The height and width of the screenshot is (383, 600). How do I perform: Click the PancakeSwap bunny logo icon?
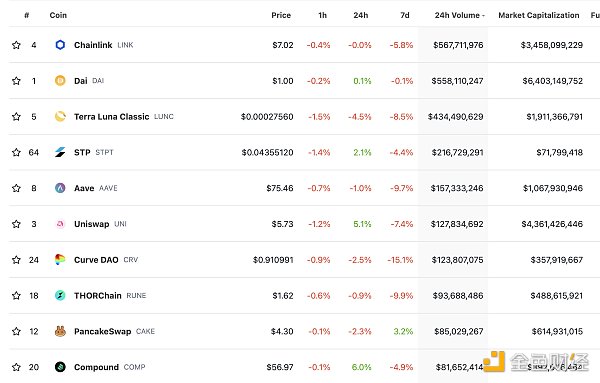pos(60,331)
